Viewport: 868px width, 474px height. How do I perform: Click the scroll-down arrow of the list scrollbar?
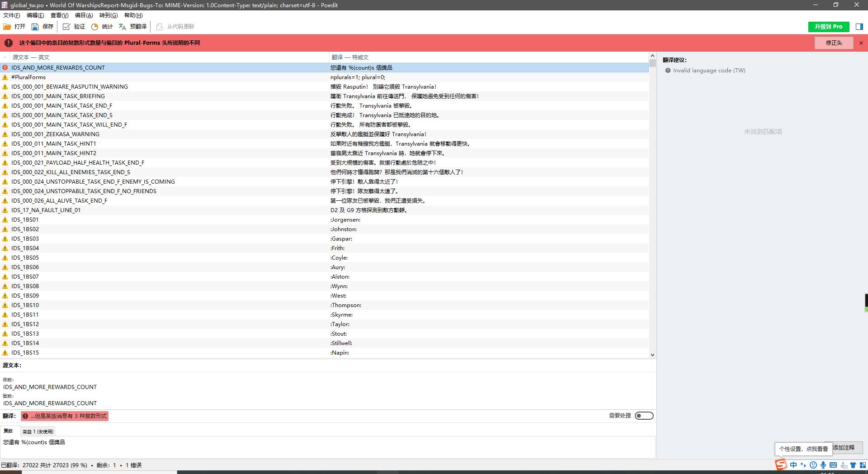click(652, 355)
